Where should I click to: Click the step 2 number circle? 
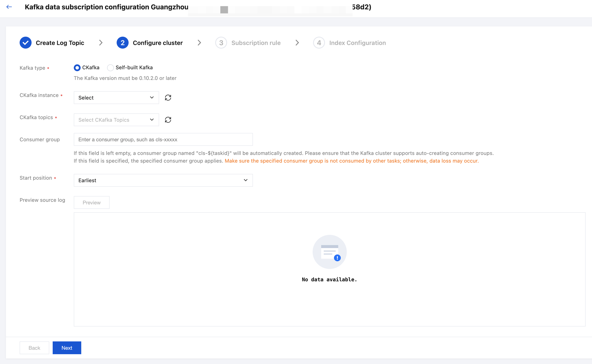(122, 43)
